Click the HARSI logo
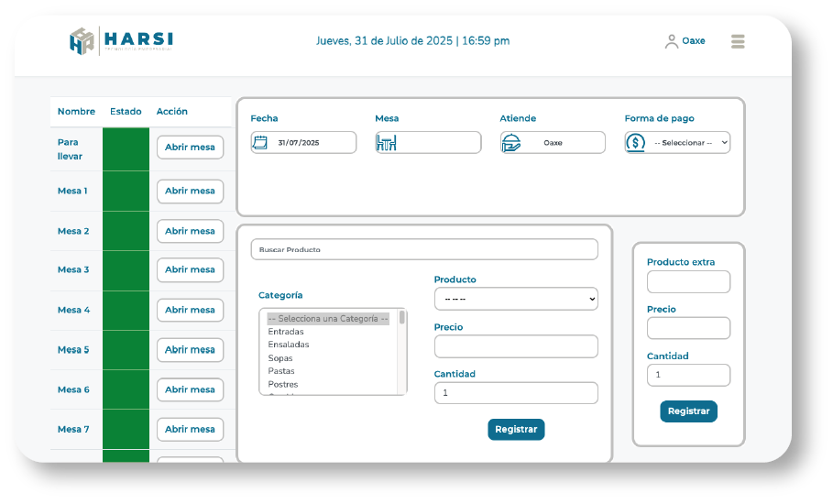This screenshot has width=833, height=504. coord(121,41)
